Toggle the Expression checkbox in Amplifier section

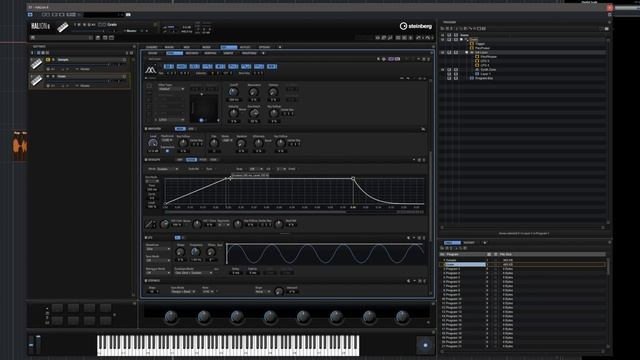pyautogui.click(x=167, y=151)
